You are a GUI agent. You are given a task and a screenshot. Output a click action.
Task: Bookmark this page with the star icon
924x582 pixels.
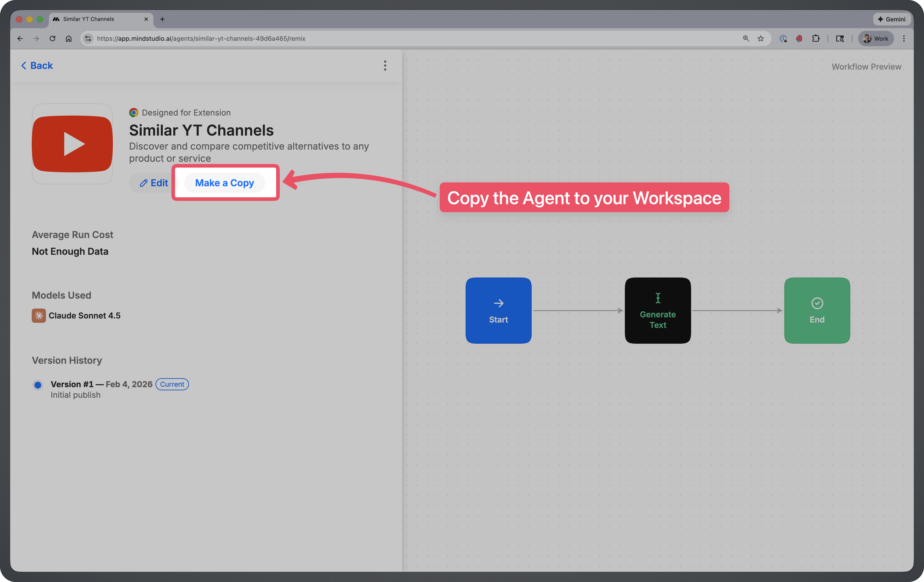tap(760, 38)
